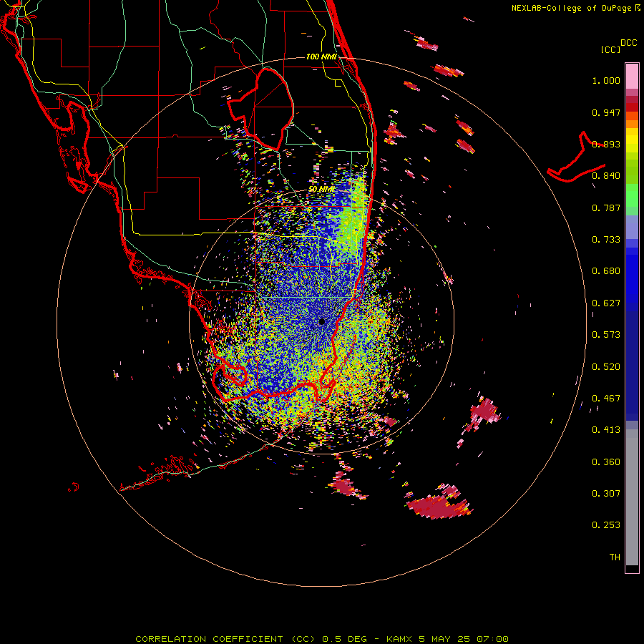Click the 0.680 color scale value
644x644 pixels.
(606, 271)
